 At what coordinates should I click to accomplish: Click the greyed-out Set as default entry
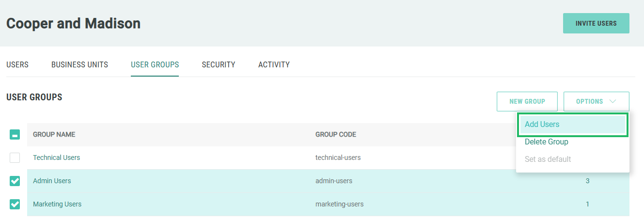click(548, 159)
